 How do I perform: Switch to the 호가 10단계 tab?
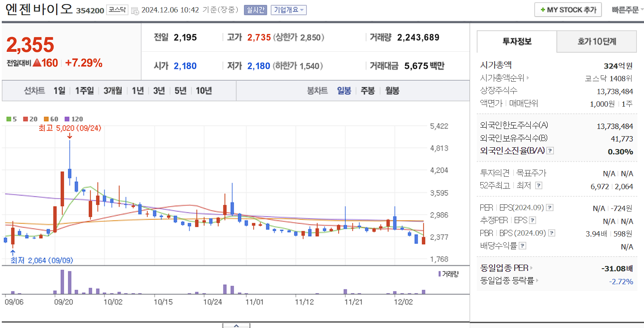click(596, 41)
